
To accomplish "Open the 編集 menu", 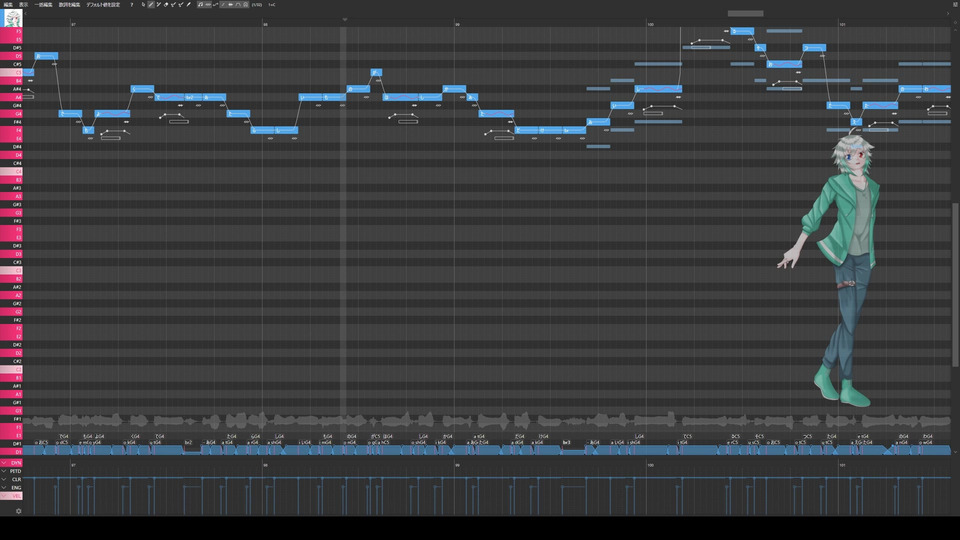I will click(x=8, y=4).
